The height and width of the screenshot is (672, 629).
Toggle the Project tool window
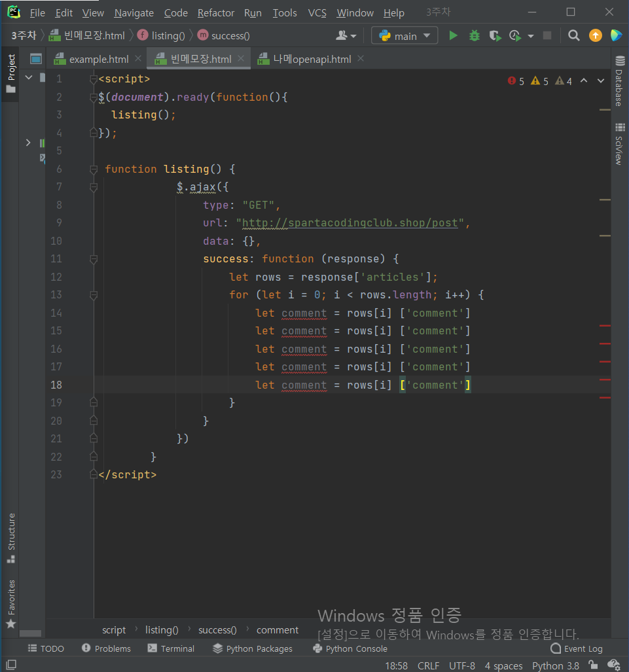[10, 74]
